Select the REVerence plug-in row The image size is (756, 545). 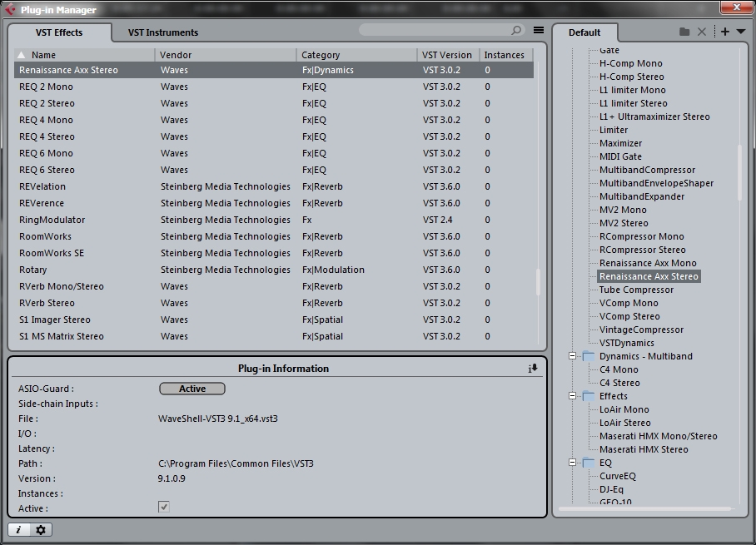point(274,203)
